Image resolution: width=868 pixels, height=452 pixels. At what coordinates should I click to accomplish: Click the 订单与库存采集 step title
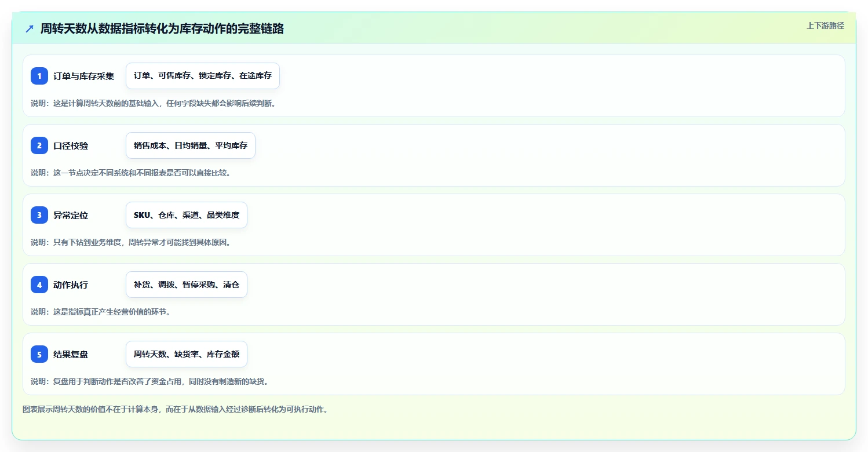tap(83, 76)
